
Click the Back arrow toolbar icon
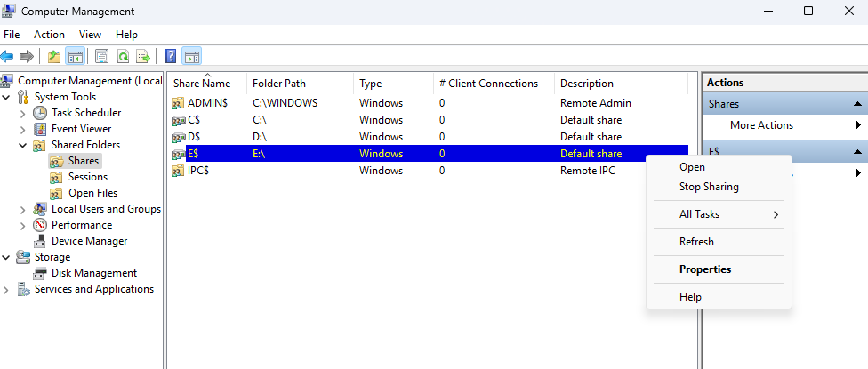pos(6,56)
